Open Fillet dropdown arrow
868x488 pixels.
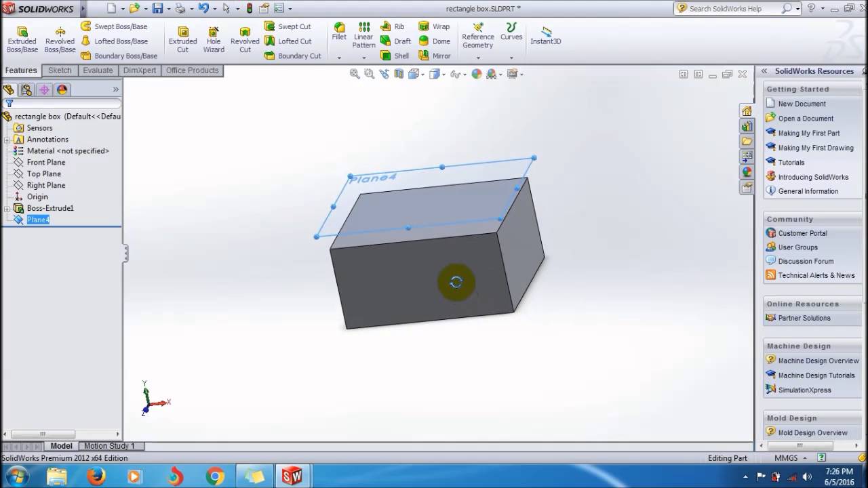click(339, 58)
